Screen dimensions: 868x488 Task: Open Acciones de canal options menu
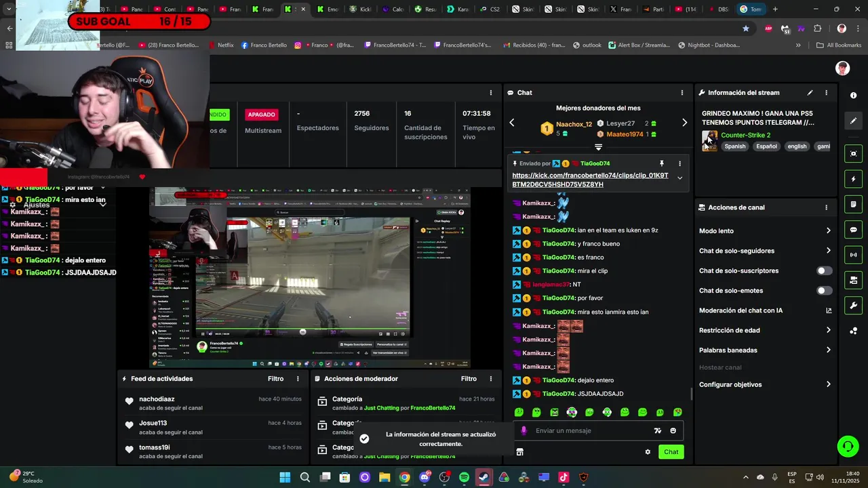[x=826, y=207]
